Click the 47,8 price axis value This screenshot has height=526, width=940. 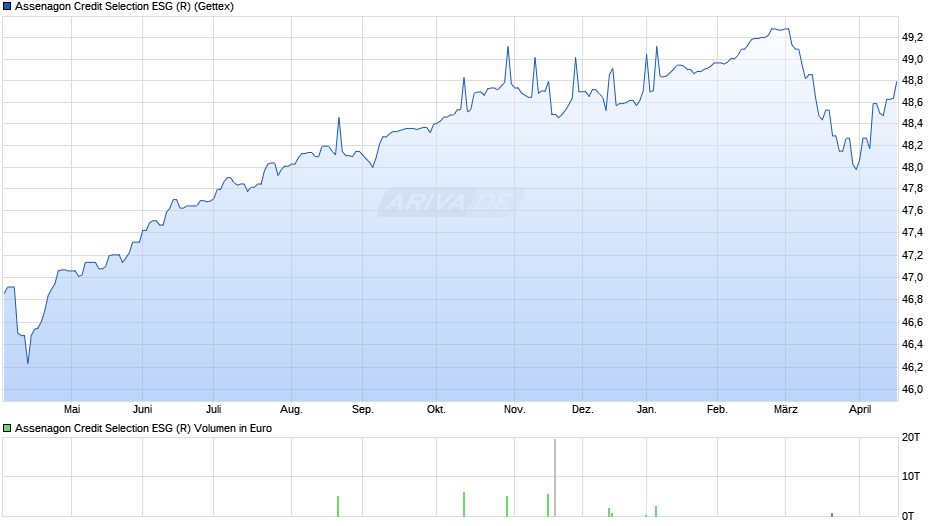[x=912, y=189]
